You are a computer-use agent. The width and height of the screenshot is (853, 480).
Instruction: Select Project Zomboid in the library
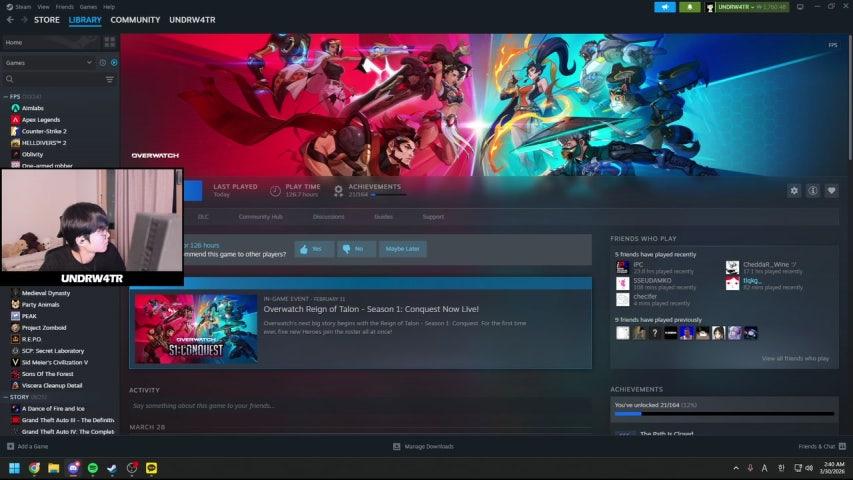[44, 328]
